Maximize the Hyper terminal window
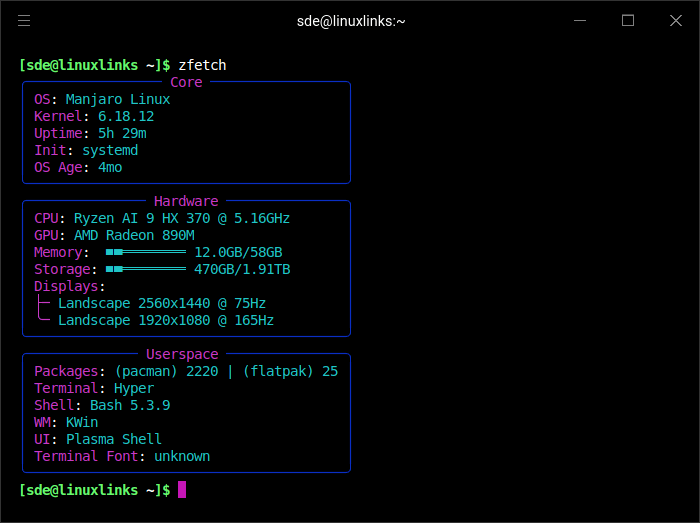The height and width of the screenshot is (523, 700). click(628, 20)
